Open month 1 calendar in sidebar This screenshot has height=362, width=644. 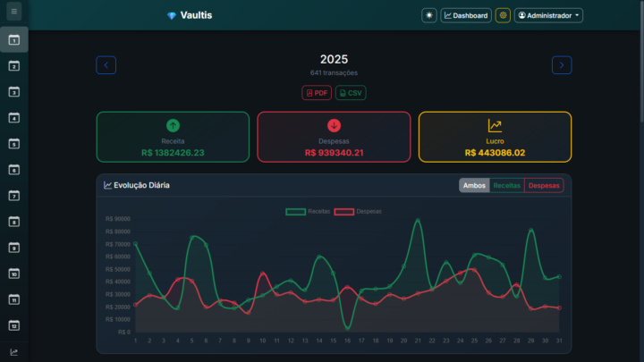click(x=13, y=40)
